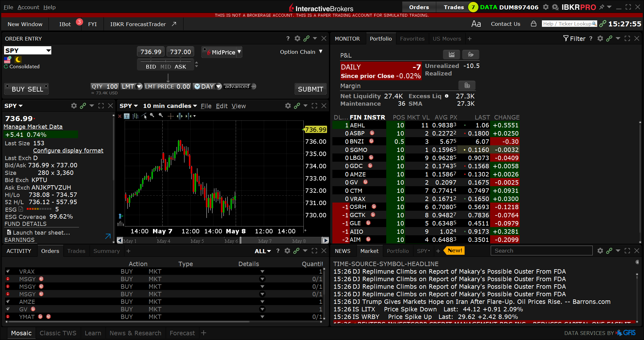The height and width of the screenshot is (340, 644).
Task: Click the bid price 736.99 button
Action: (151, 52)
